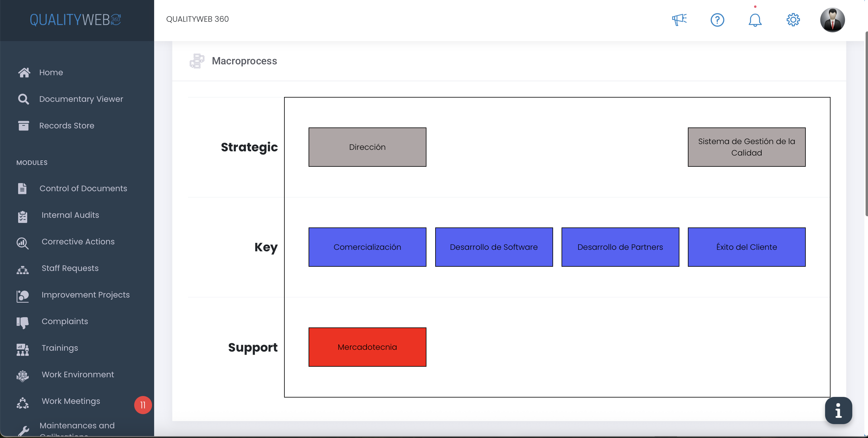Open the Work Environment module
This screenshot has height=438, width=868.
coord(77,374)
